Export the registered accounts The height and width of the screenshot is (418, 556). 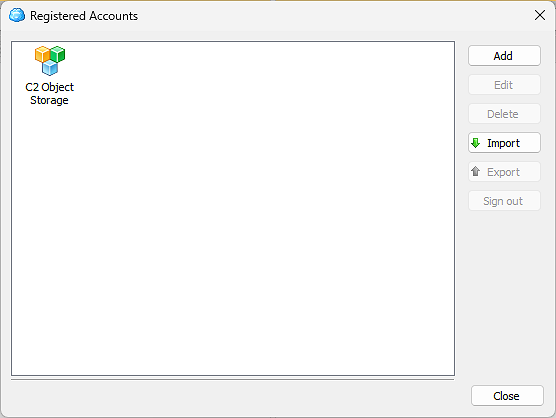pos(504,172)
